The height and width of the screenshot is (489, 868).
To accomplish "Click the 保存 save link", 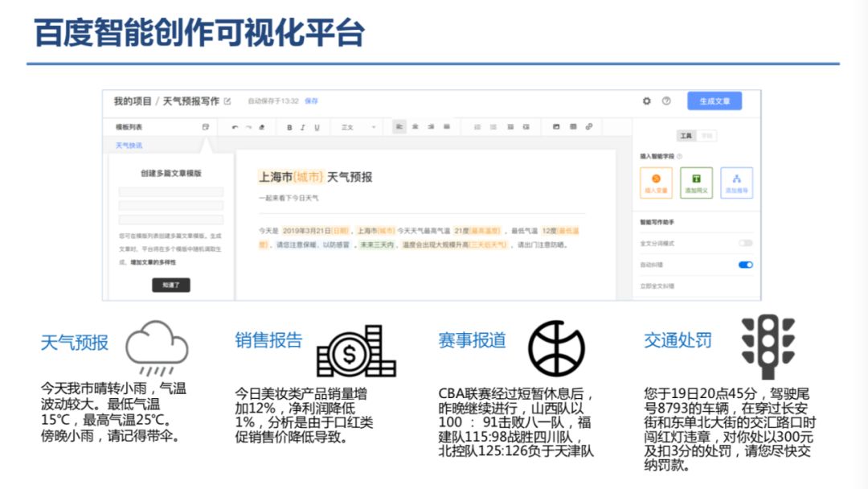I will 312,101.
